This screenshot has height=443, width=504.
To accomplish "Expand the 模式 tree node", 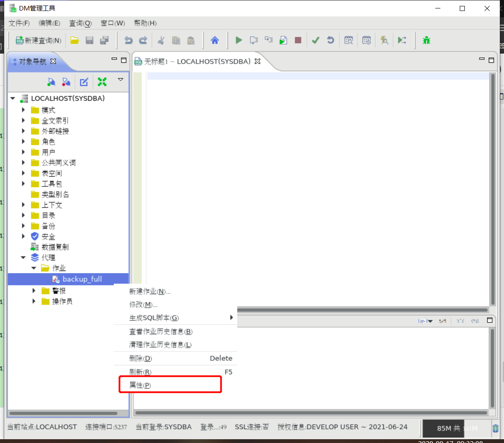I will (x=24, y=110).
